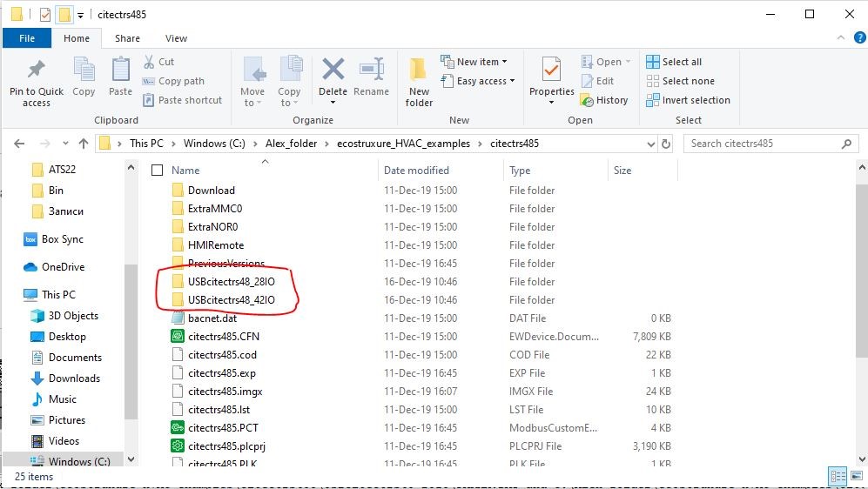
Task: Click Select all in the Select group
Action: pos(674,62)
